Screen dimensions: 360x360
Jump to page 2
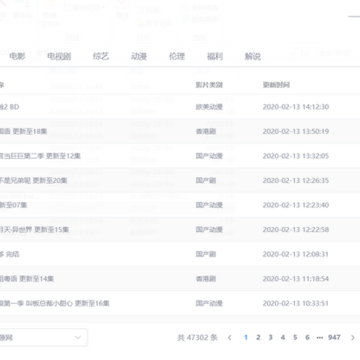click(258, 338)
